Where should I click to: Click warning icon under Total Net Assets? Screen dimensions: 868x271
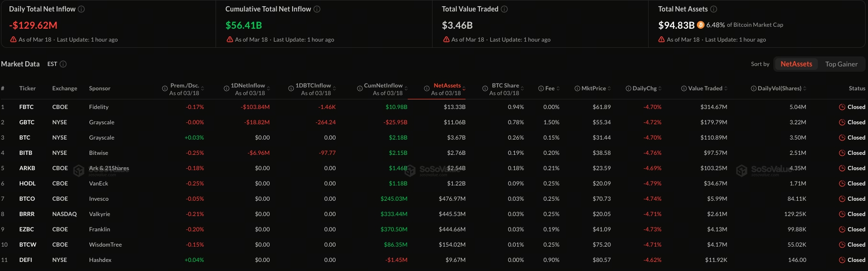pyautogui.click(x=662, y=40)
